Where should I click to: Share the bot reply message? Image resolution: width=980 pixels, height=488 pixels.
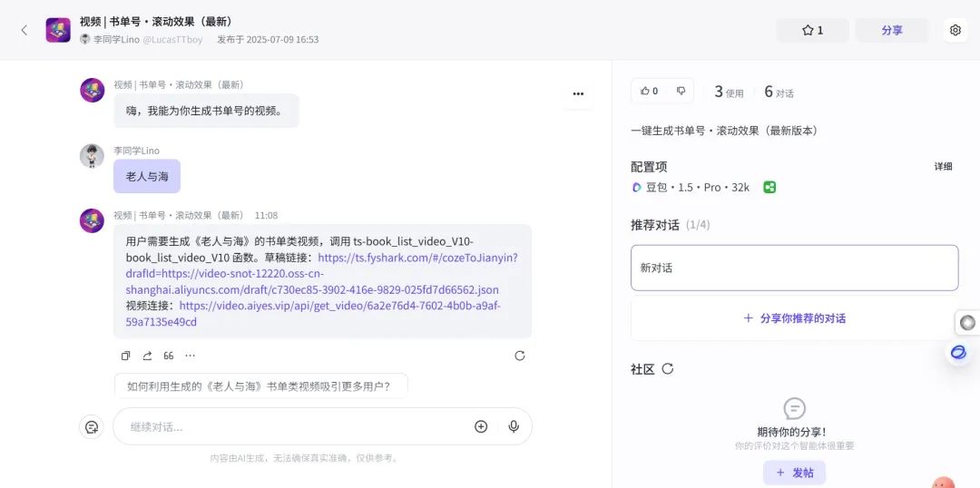[x=148, y=356]
